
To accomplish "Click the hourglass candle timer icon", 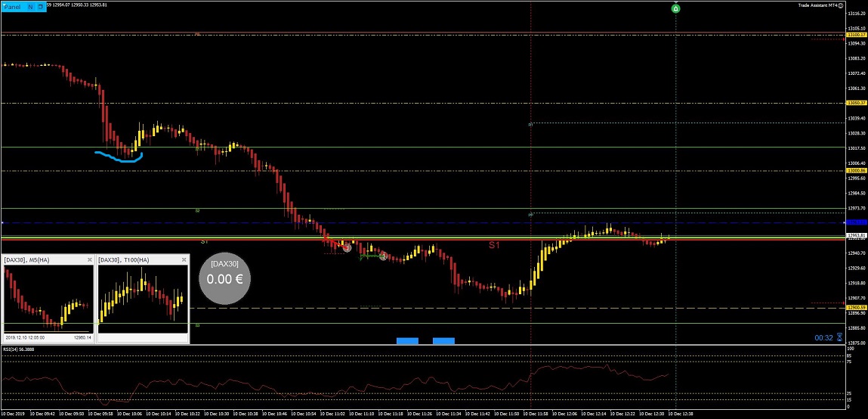I will tap(840, 337).
